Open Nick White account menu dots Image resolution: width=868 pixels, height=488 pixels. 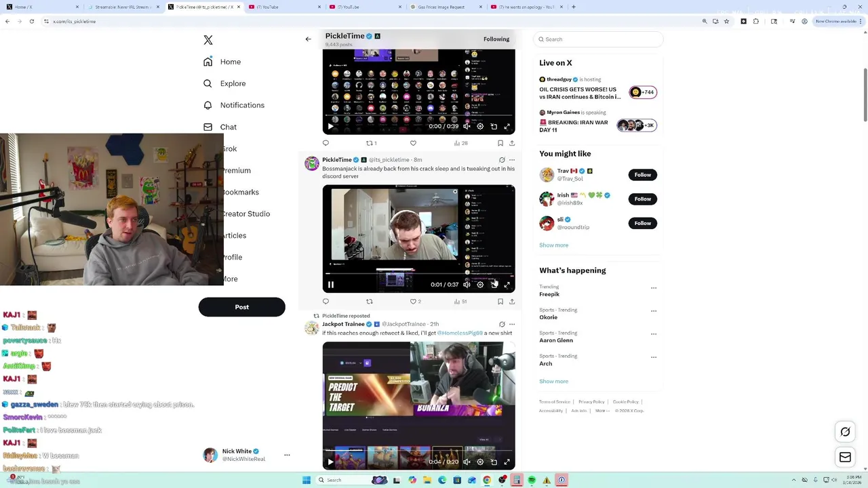(287, 455)
